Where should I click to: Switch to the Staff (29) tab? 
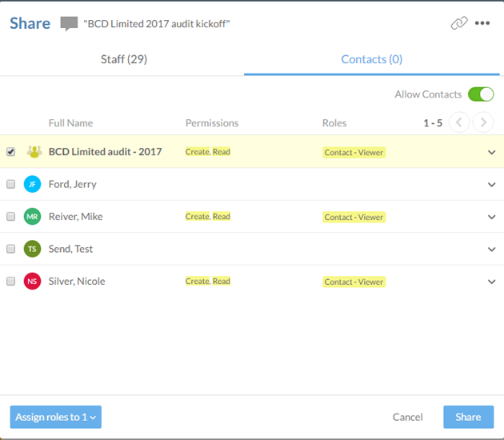pyautogui.click(x=123, y=59)
